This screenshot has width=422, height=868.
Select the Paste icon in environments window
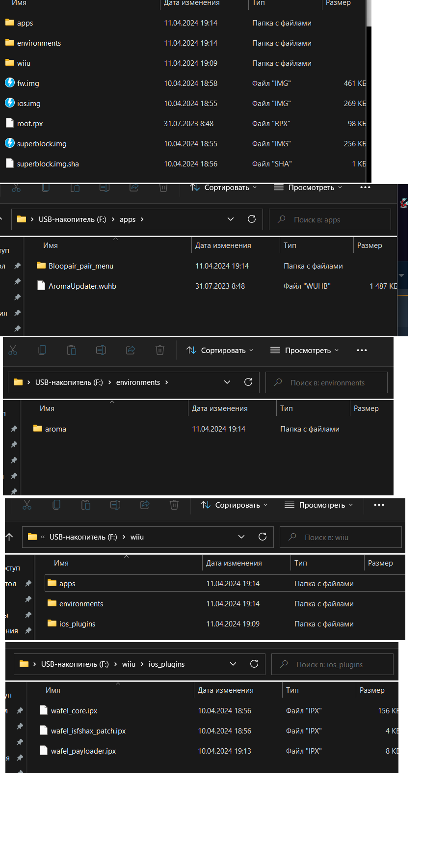point(72,350)
